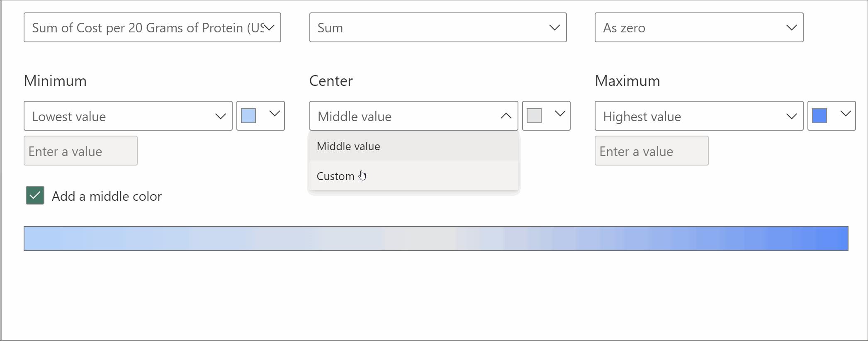Image resolution: width=868 pixels, height=341 pixels.
Task: Click the chevron arrow on Lowest value
Action: tap(220, 117)
